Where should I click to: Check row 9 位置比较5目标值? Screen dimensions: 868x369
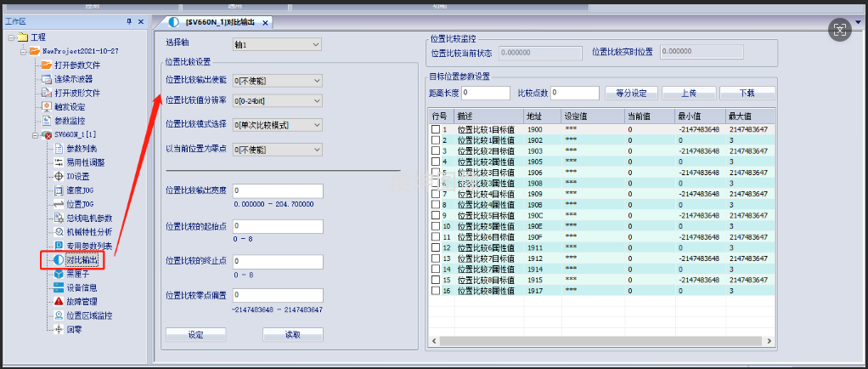point(436,215)
